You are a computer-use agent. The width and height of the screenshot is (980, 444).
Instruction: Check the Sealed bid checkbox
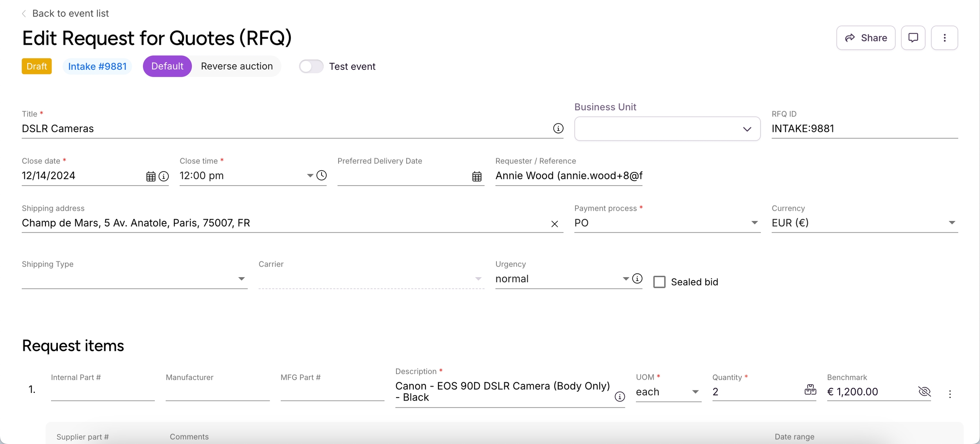click(x=659, y=282)
